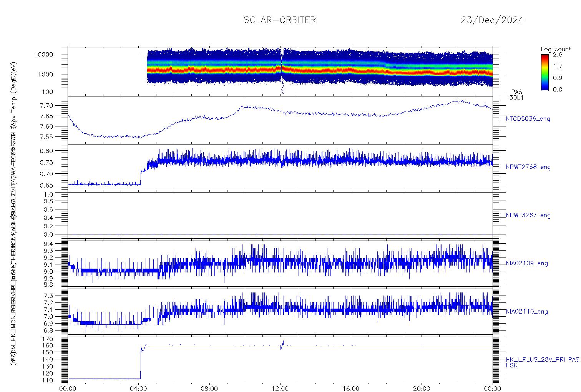Select the 'Log count' colorbar heading

point(556,49)
